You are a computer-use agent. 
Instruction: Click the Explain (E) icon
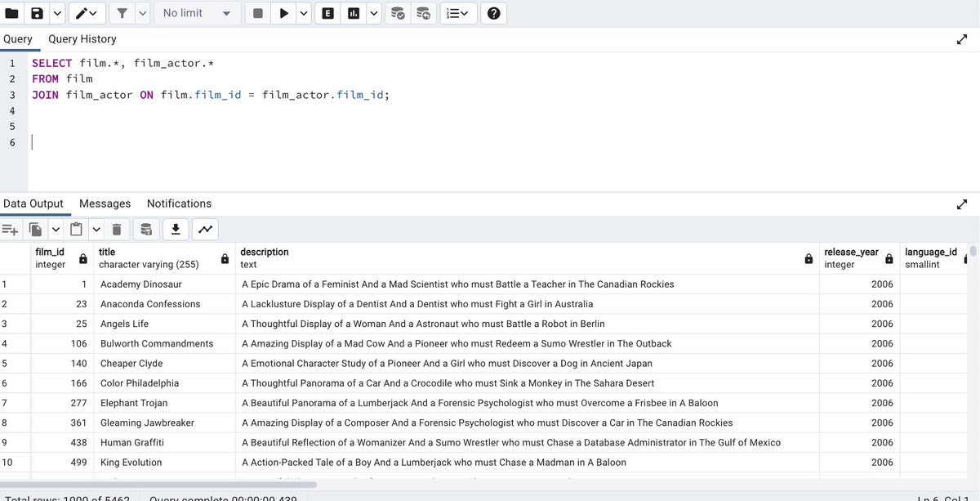[327, 13]
